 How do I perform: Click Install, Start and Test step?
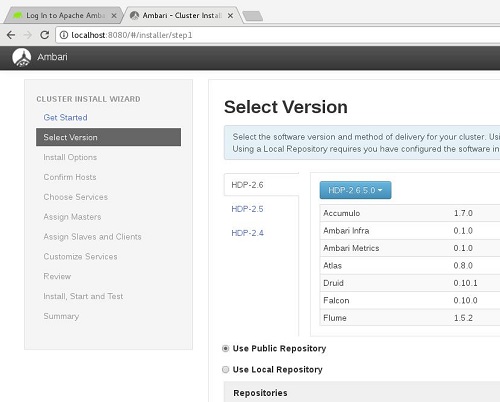83,296
